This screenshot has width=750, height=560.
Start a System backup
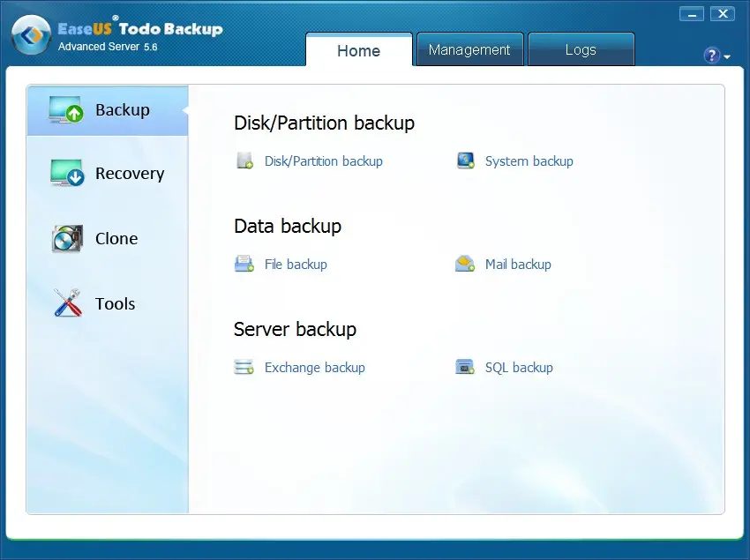coord(529,161)
